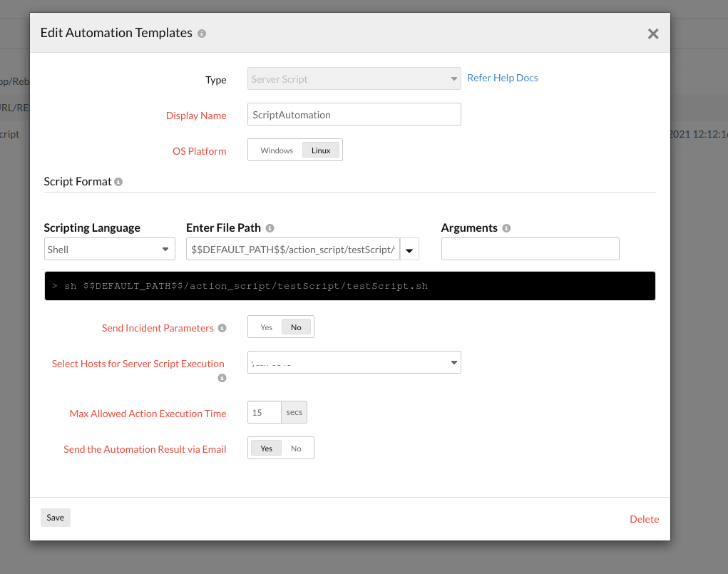Image resolution: width=728 pixels, height=574 pixels.
Task: Choose No for Send Automation Result via Email
Action: (296, 449)
